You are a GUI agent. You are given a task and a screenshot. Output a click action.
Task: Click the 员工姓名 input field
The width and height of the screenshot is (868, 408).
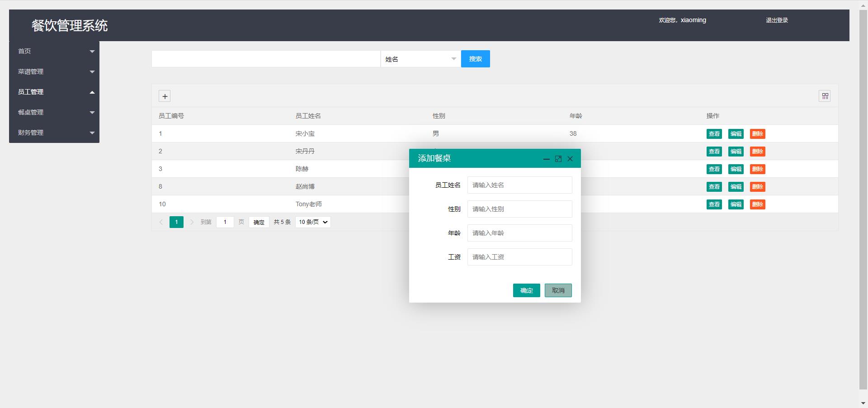[519, 185]
